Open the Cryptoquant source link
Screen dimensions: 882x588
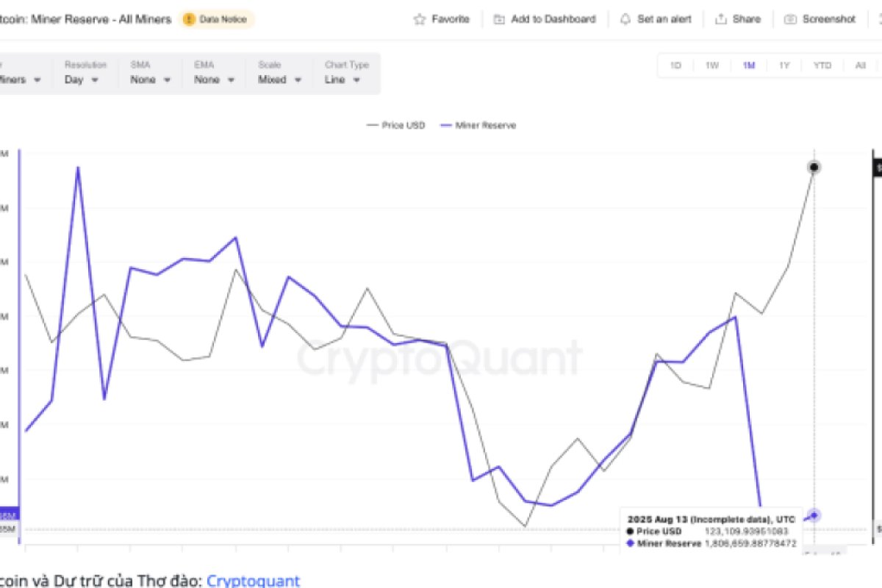253,581
